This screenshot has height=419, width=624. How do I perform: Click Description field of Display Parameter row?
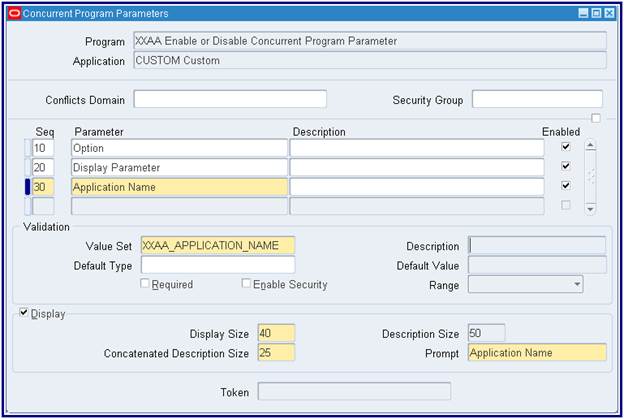[x=417, y=168]
